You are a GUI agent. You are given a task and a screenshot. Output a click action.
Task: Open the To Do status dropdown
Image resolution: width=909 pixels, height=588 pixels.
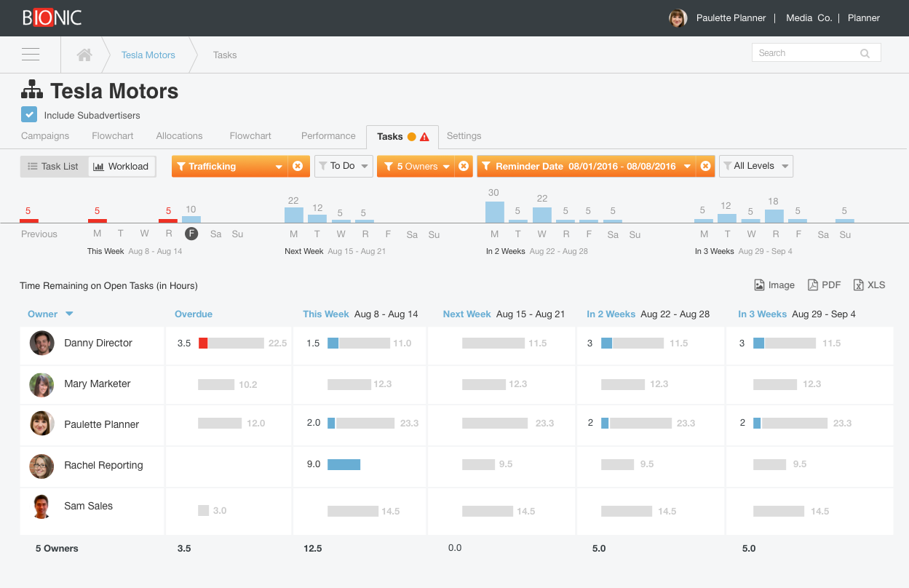pos(344,167)
